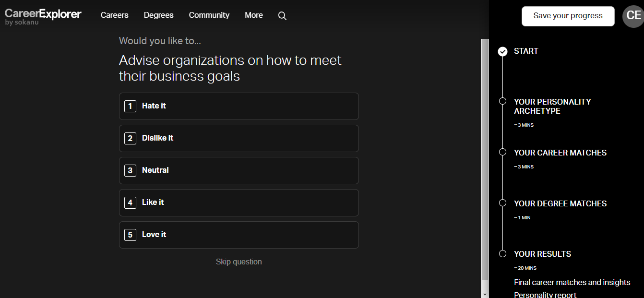Click the Career Matches step circle
Screen dimensions: 644x298
pyautogui.click(x=502, y=152)
